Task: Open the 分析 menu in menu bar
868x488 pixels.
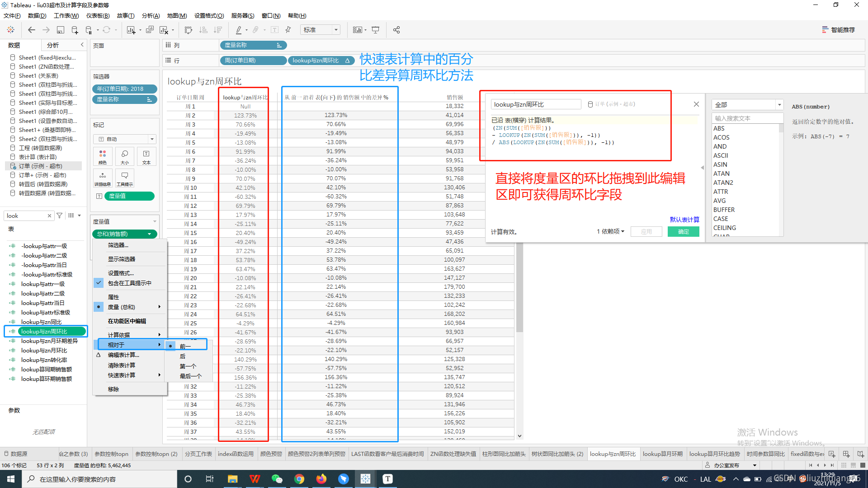Action: [x=151, y=16]
